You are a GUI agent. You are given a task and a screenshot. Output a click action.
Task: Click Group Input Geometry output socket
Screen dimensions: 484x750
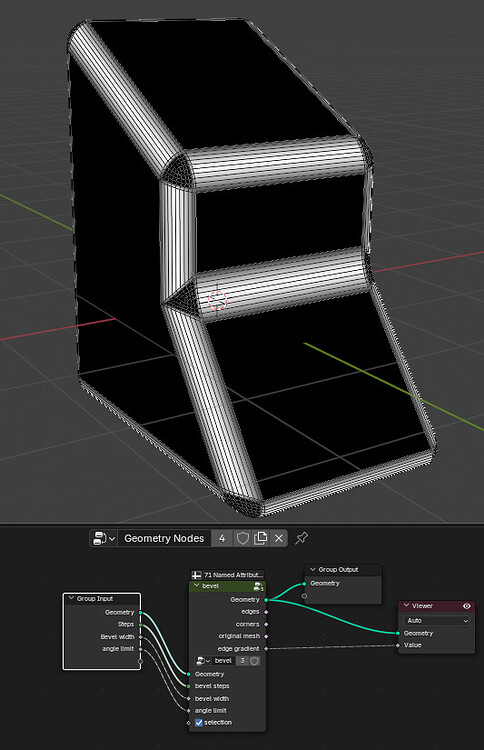tap(140, 612)
